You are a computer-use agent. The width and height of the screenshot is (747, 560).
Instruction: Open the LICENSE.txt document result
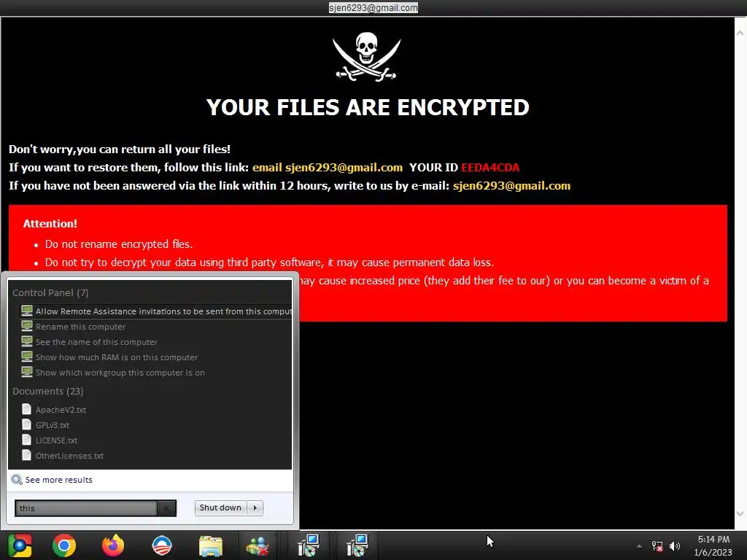(56, 440)
